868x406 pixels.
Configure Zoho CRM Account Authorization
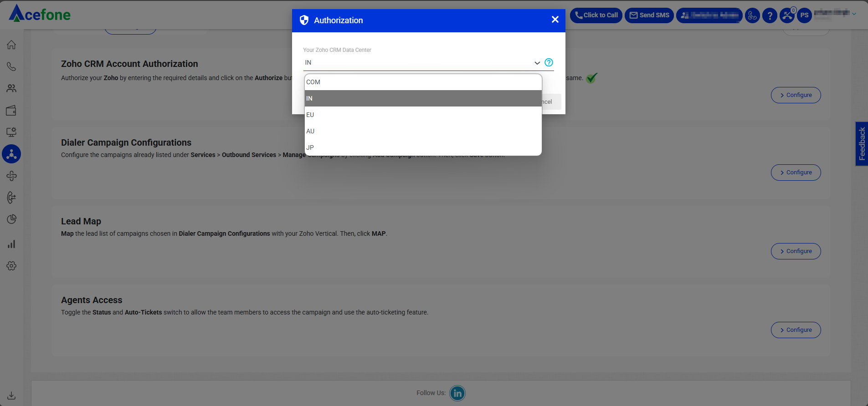pyautogui.click(x=796, y=95)
